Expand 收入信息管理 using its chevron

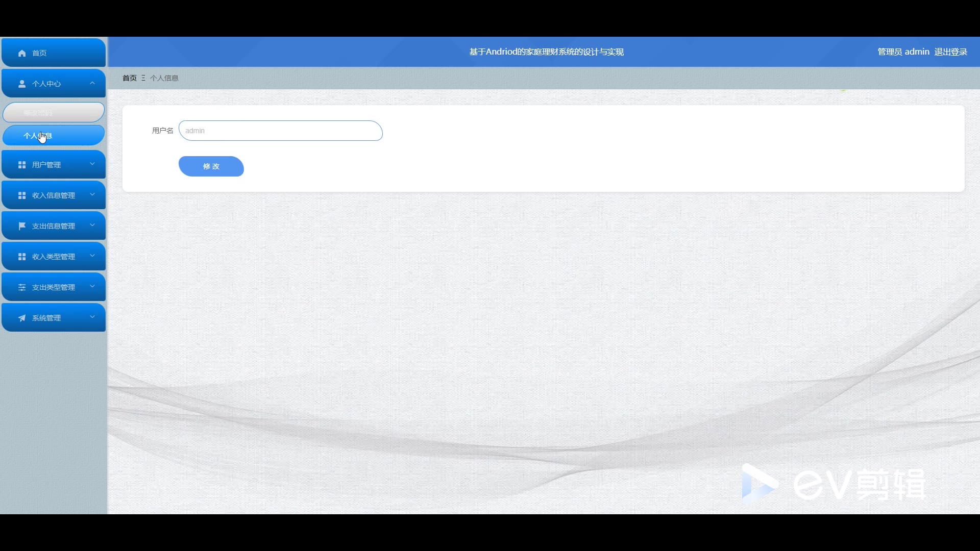coord(92,194)
